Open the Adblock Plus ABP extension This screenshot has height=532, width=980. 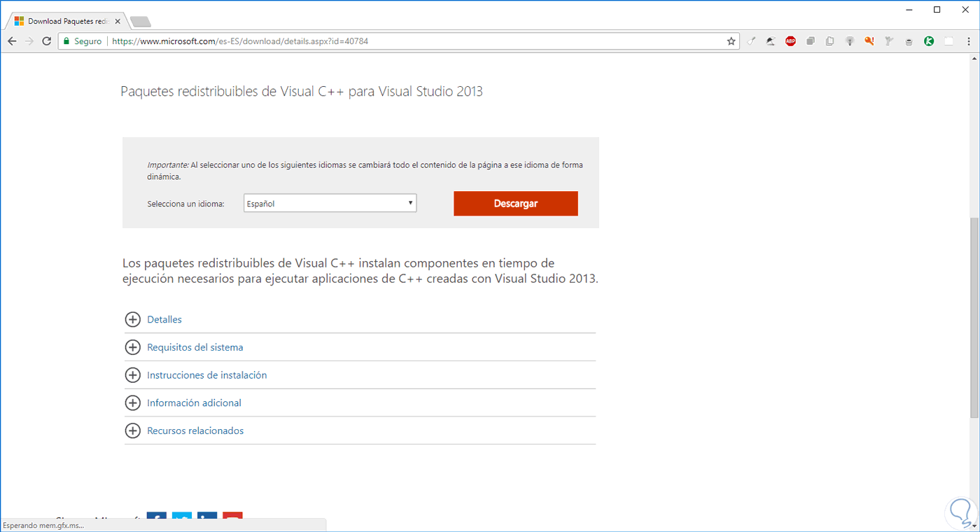tap(790, 41)
